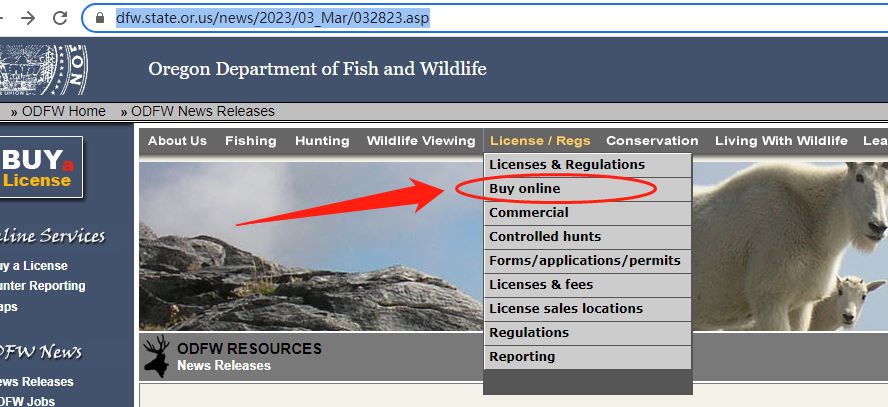
Task: Click the padlock site security icon
Action: point(99,18)
